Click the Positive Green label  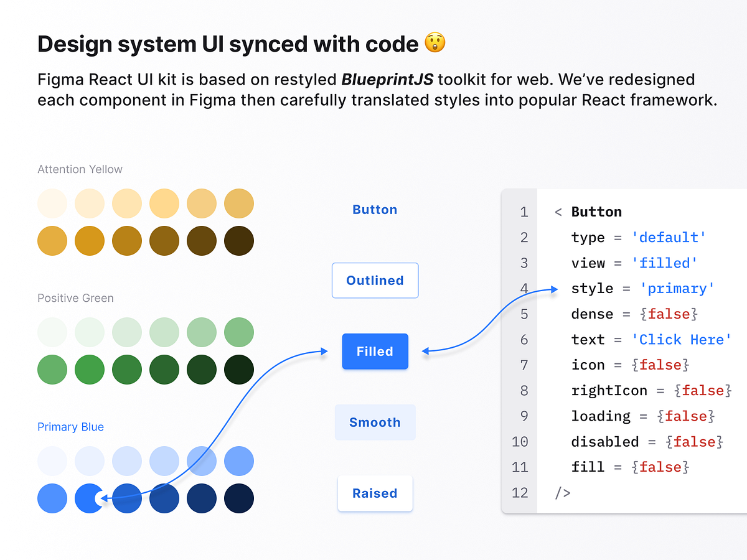[x=75, y=298]
